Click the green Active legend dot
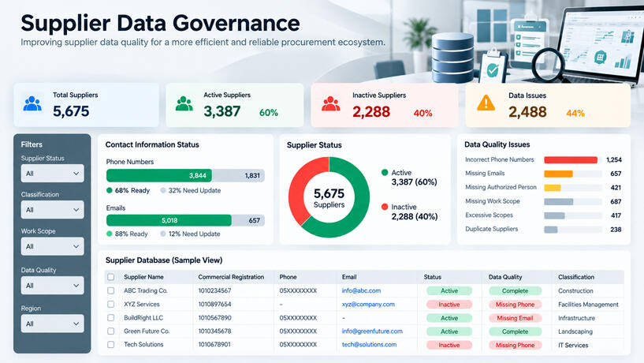Viewport: 644px width, 363px height. pos(385,172)
